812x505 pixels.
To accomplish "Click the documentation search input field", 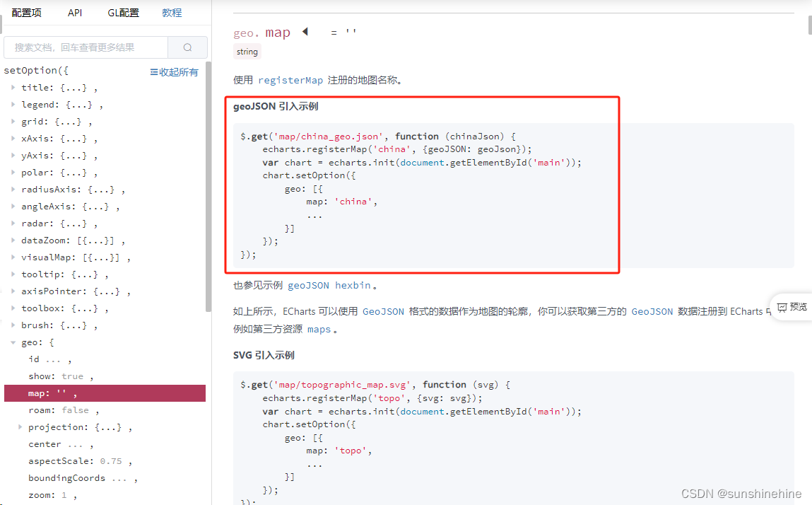I will [85, 46].
